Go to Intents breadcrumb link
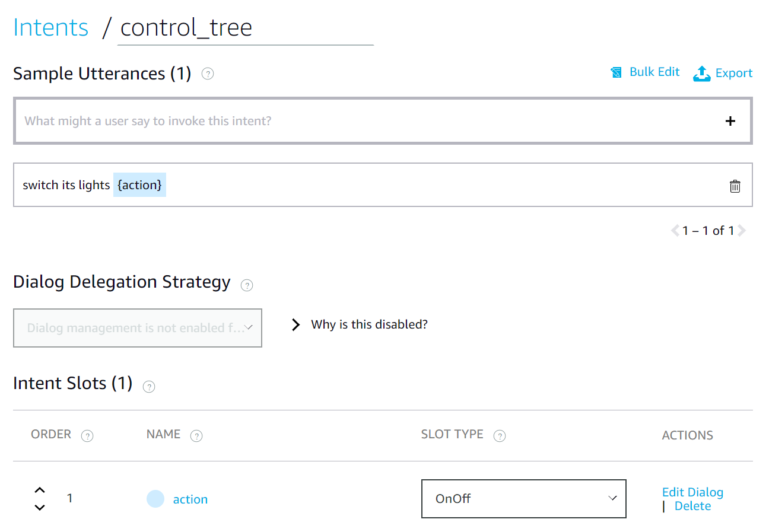The image size is (769, 532). [x=51, y=28]
